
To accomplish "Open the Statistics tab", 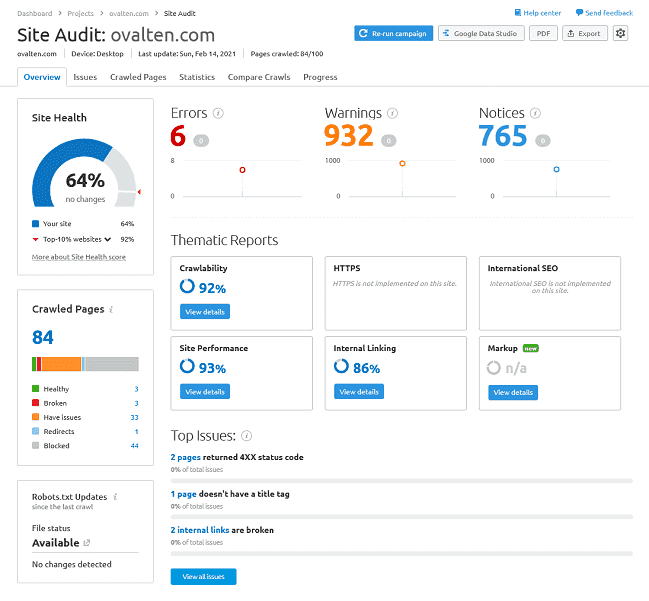I will coord(197,77).
